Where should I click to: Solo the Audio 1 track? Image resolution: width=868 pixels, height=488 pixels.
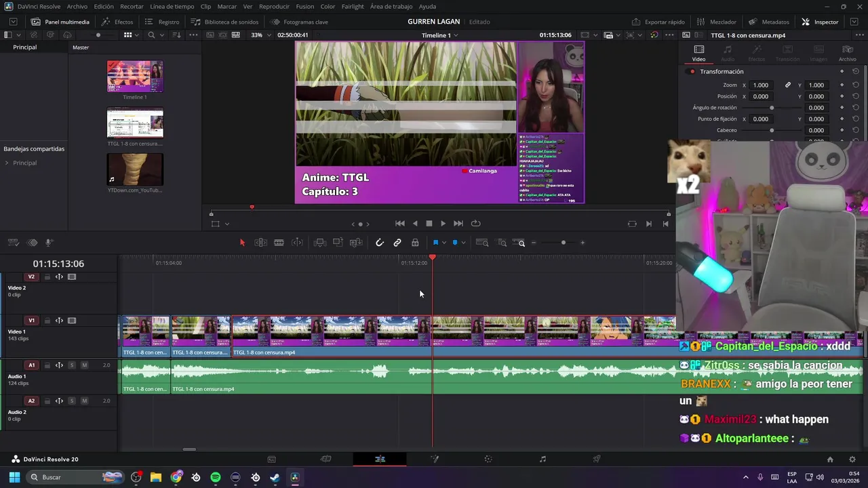(x=72, y=365)
